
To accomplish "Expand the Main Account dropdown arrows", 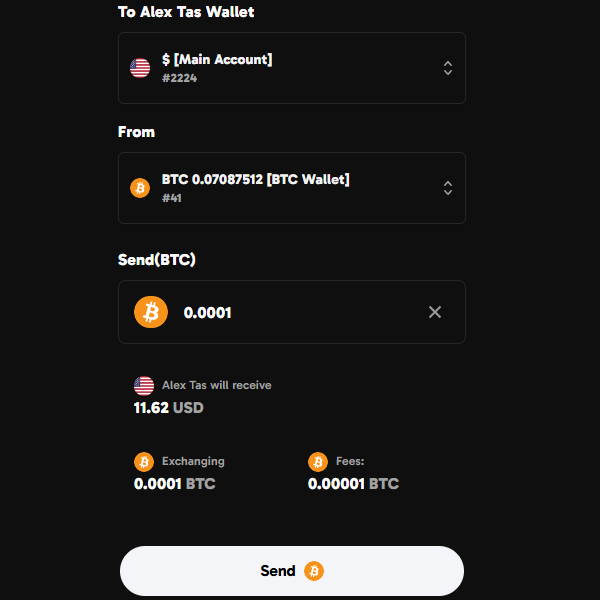I will pos(448,68).
